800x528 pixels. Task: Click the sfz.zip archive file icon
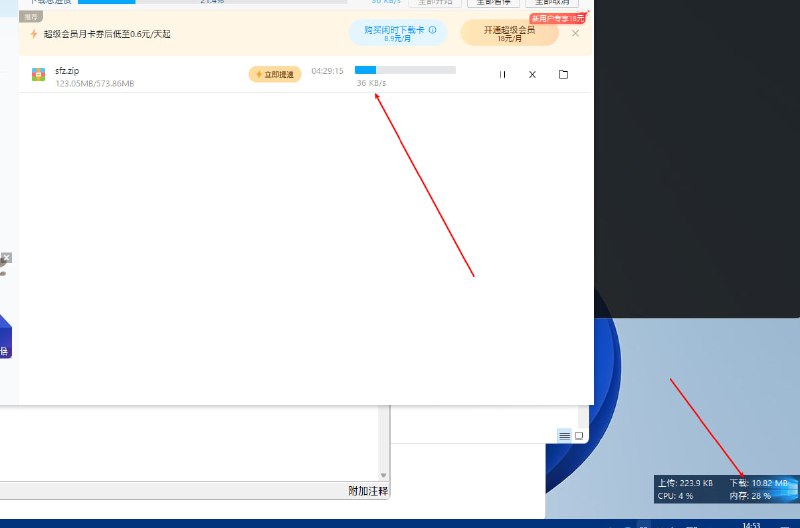(x=38, y=74)
